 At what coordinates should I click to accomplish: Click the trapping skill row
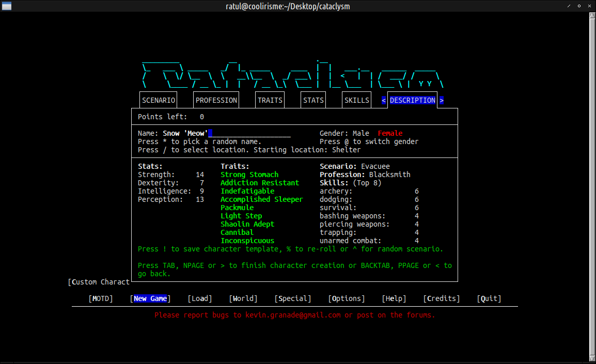point(369,232)
